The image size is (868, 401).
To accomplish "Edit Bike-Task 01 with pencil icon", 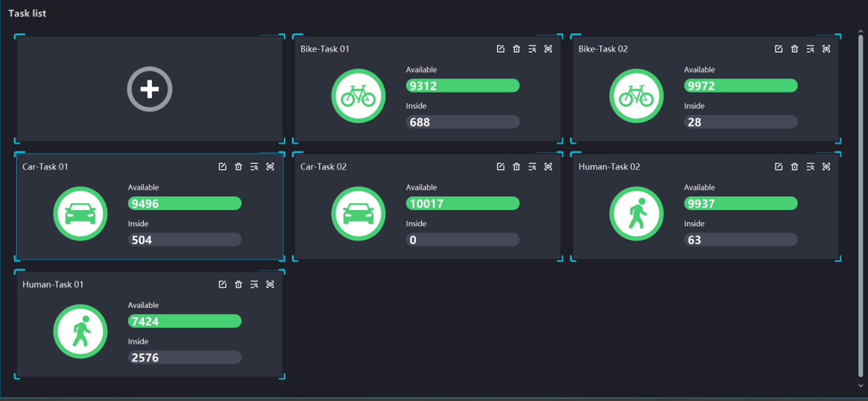I will (x=500, y=49).
